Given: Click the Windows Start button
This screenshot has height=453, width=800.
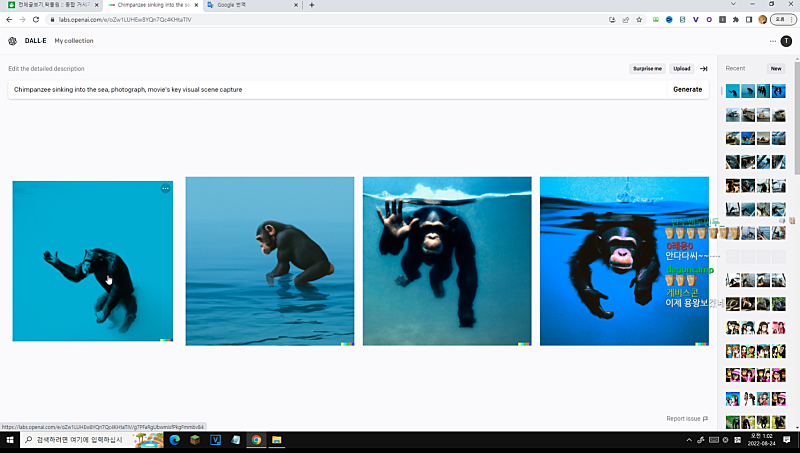Looking at the screenshot, I should (x=10, y=439).
